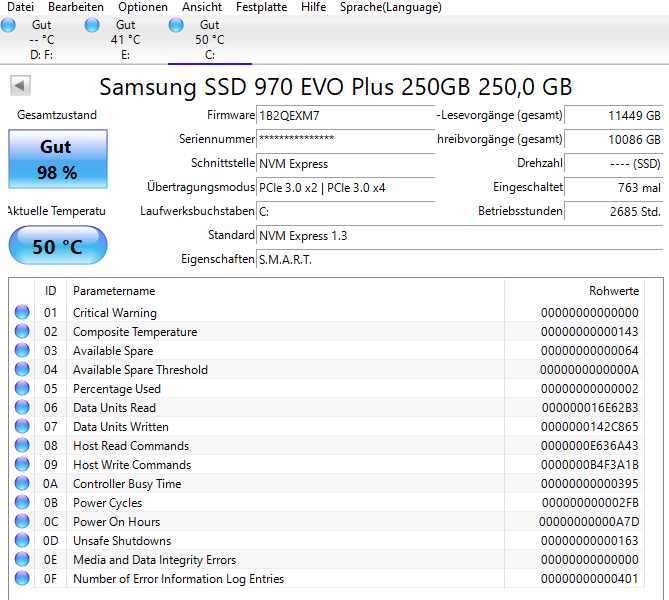This screenshot has width=669, height=600.
Task: Select the Unsafe Shutdowns parameter name
Action: pyautogui.click(x=122, y=541)
